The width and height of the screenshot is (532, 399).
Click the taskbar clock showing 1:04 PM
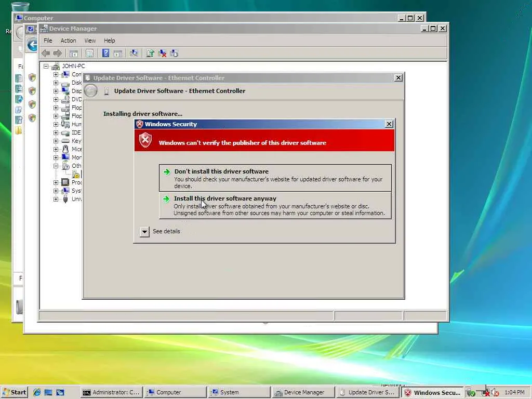click(x=514, y=392)
